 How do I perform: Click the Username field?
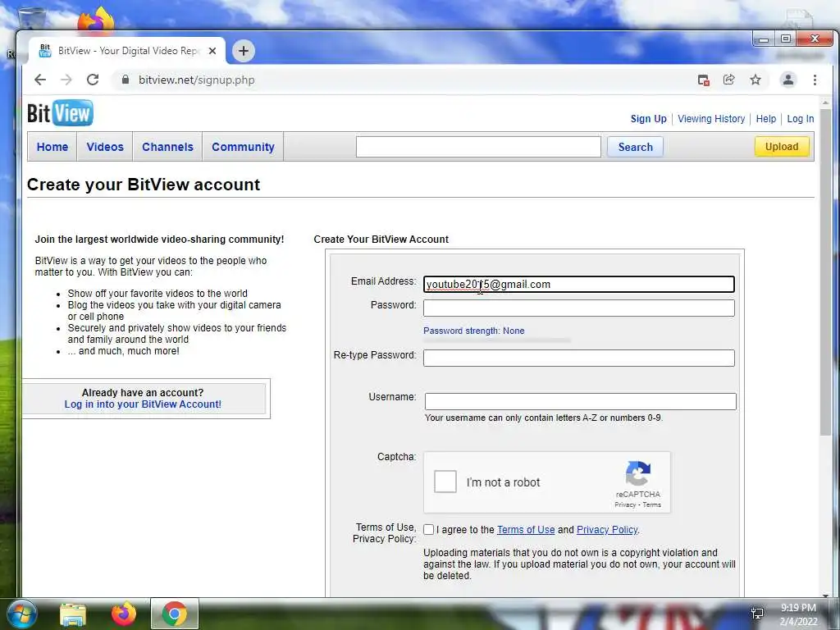[x=580, y=402]
